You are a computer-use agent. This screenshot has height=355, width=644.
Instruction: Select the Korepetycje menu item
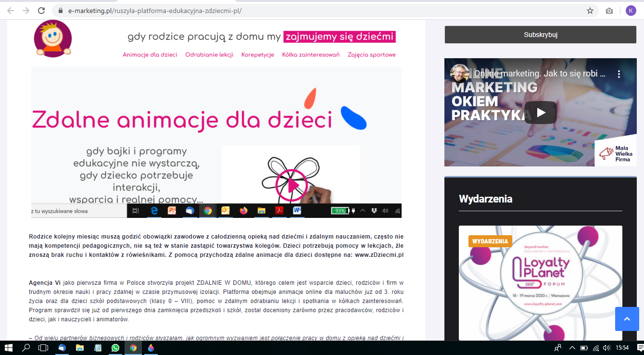point(258,55)
